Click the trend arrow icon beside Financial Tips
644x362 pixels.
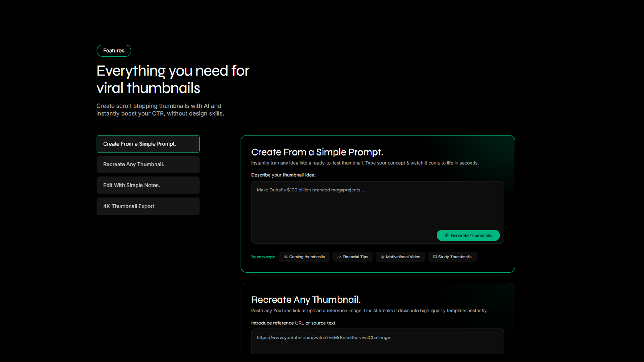pyautogui.click(x=339, y=257)
